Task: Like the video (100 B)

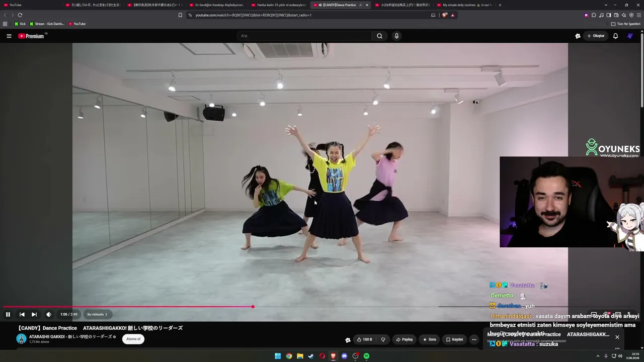Action: coord(365,339)
